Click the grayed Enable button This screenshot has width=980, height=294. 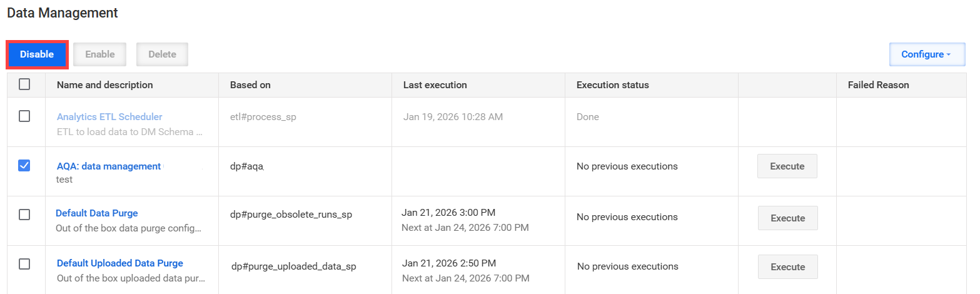(100, 54)
